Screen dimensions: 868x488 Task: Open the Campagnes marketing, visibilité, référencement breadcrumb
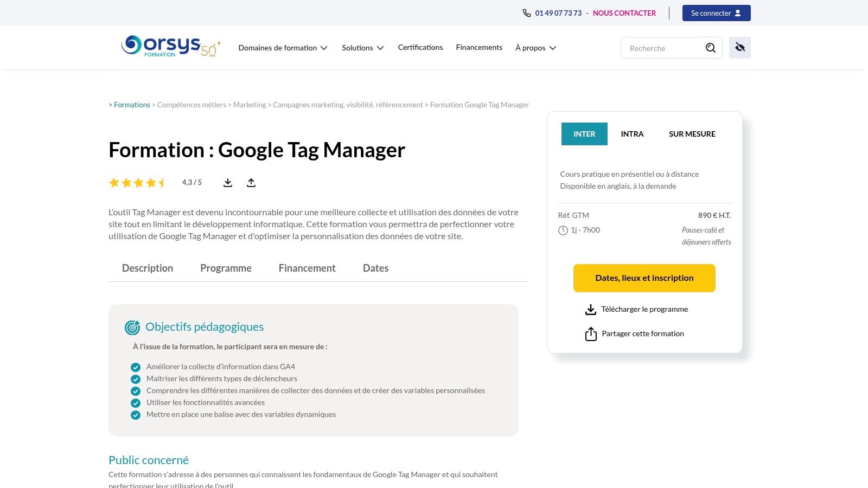coord(348,105)
